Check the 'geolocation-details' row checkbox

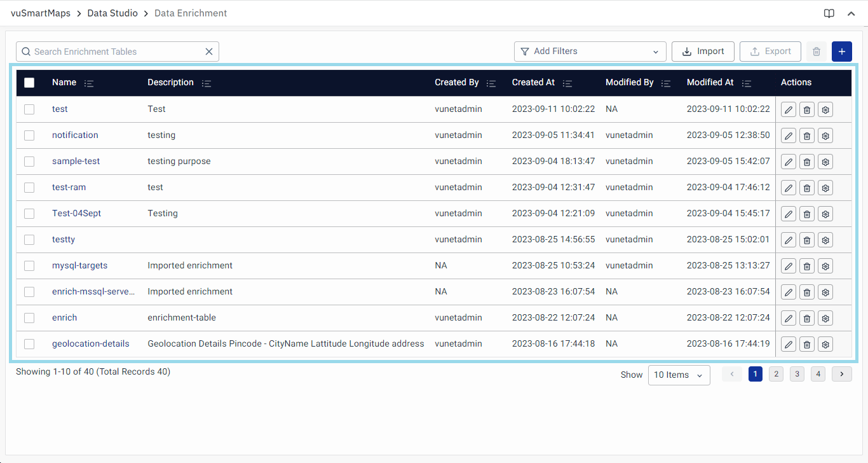coord(29,344)
